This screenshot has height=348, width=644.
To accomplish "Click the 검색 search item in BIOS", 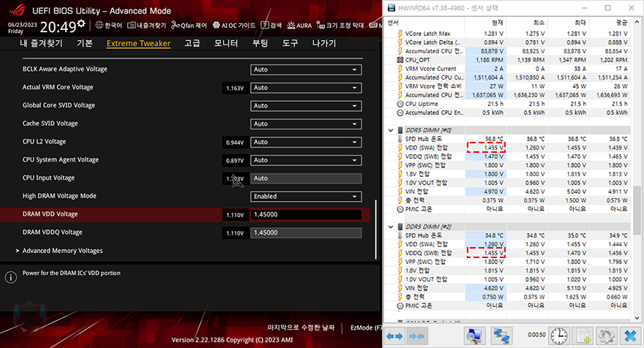I will pos(272,26).
